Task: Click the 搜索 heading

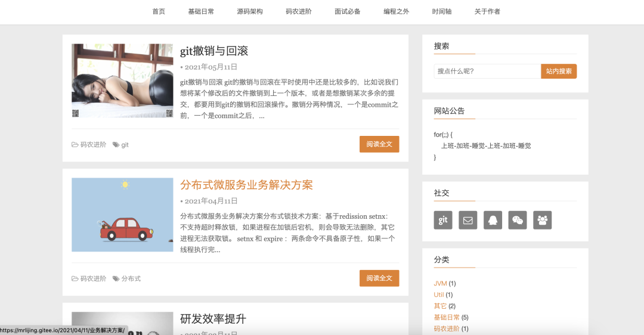Action: 441,46
